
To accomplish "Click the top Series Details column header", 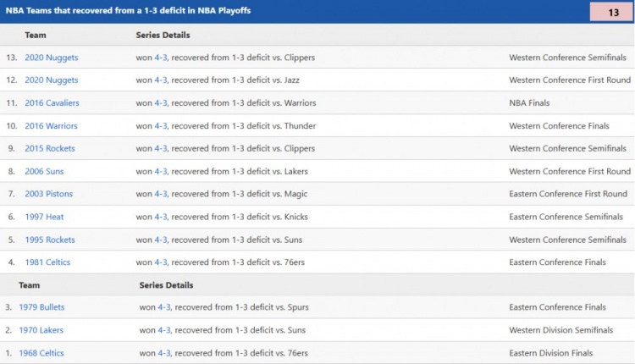I will point(163,36).
